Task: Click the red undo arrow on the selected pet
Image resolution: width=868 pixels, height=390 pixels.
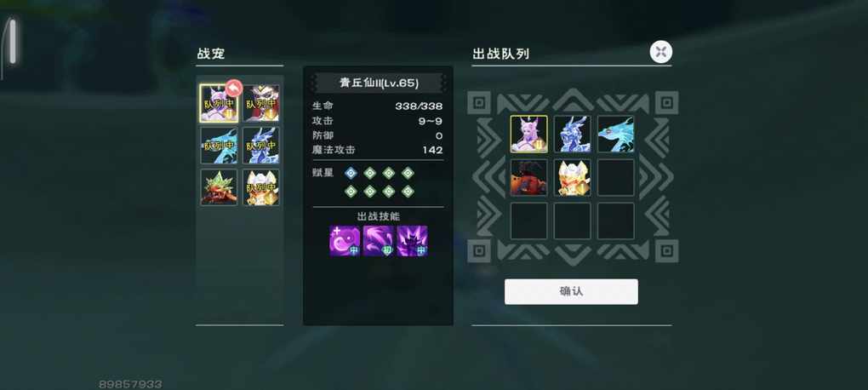Action: click(234, 88)
